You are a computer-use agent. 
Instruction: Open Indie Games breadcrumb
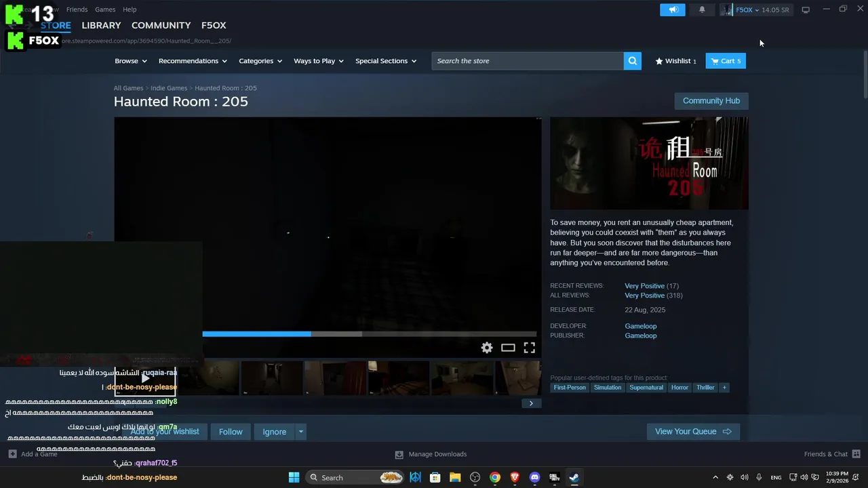(169, 88)
